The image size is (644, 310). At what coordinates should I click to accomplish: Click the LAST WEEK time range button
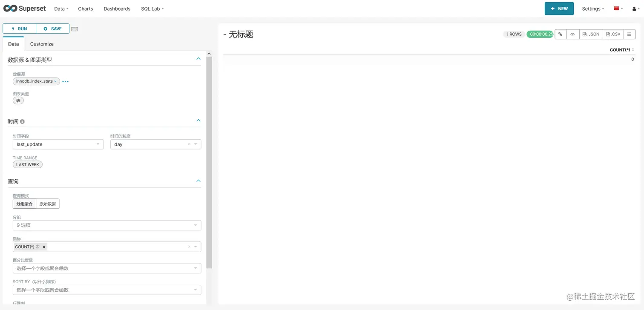coord(27,164)
